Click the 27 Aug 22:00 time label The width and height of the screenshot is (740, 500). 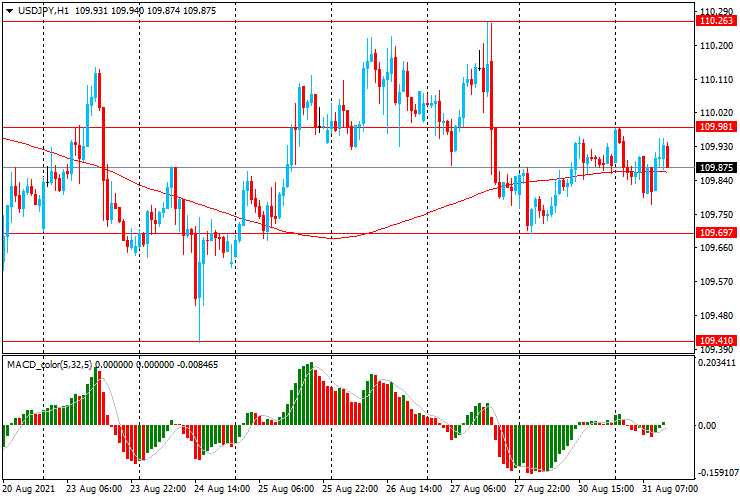point(542,488)
